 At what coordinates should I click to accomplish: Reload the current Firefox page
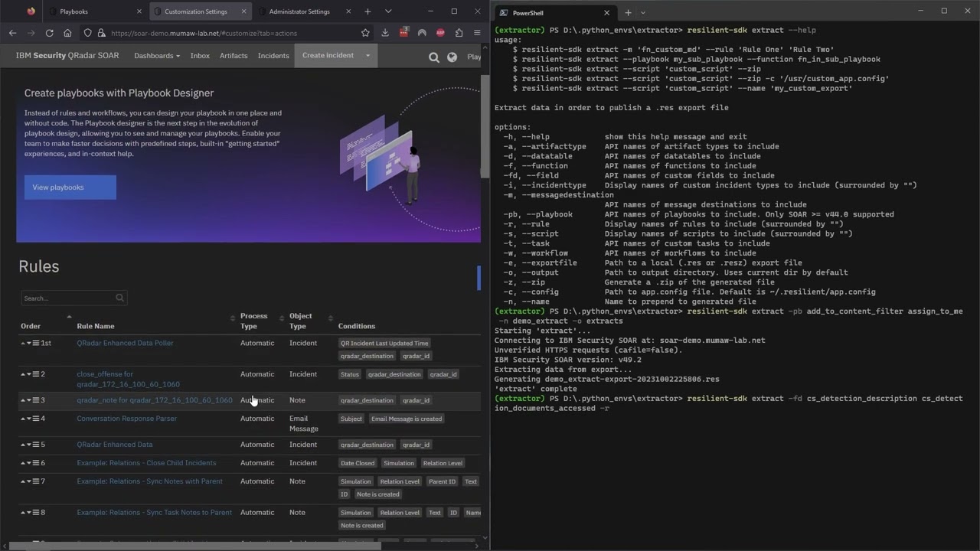click(x=49, y=33)
